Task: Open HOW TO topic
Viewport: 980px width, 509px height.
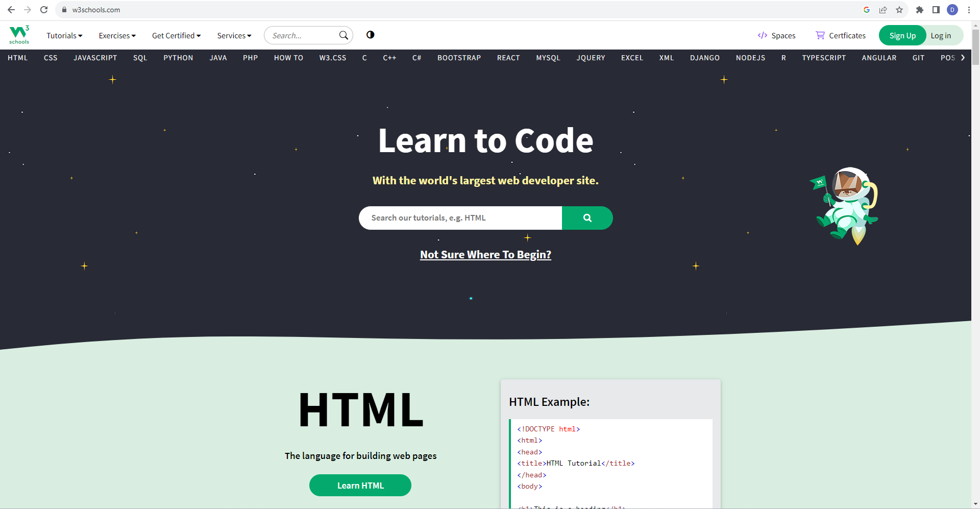Action: [288, 58]
